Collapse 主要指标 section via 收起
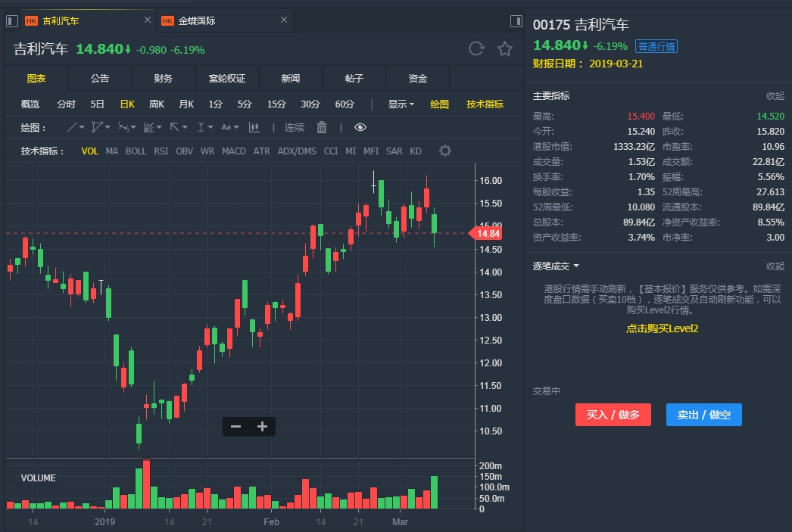The width and height of the screenshot is (792, 532). tap(775, 96)
